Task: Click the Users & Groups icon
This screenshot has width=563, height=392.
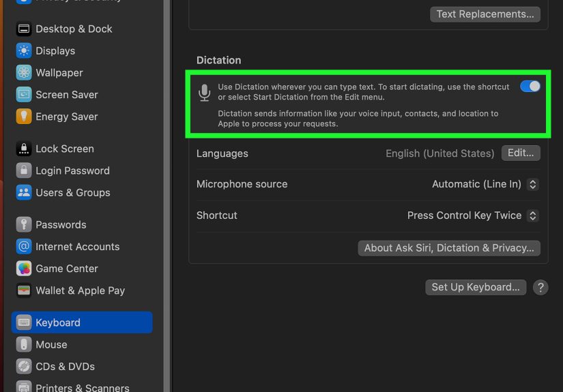Action: click(x=24, y=192)
